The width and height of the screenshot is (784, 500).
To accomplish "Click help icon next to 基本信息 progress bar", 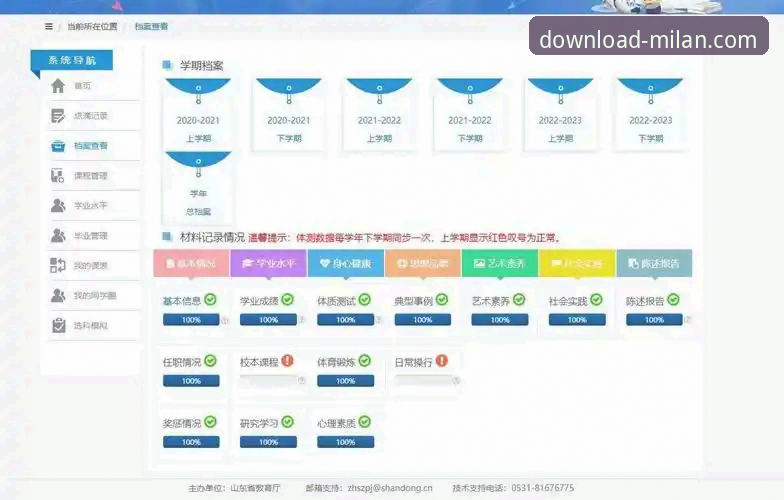I will tap(224, 320).
